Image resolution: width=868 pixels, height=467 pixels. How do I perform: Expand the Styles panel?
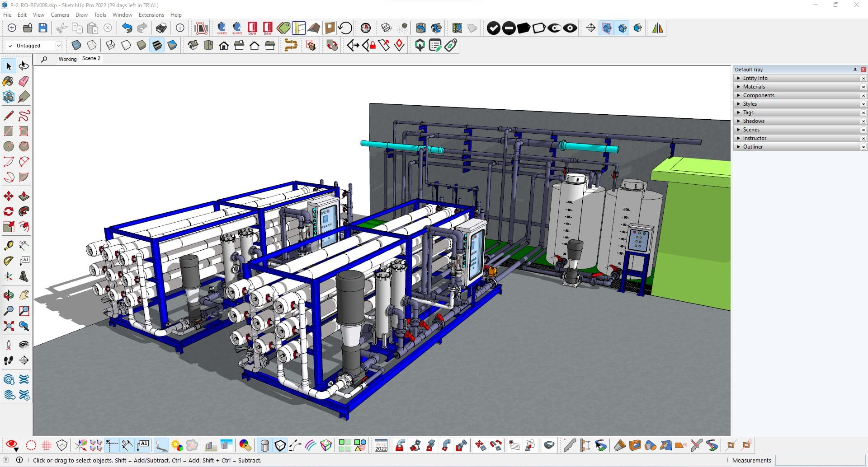click(800, 104)
